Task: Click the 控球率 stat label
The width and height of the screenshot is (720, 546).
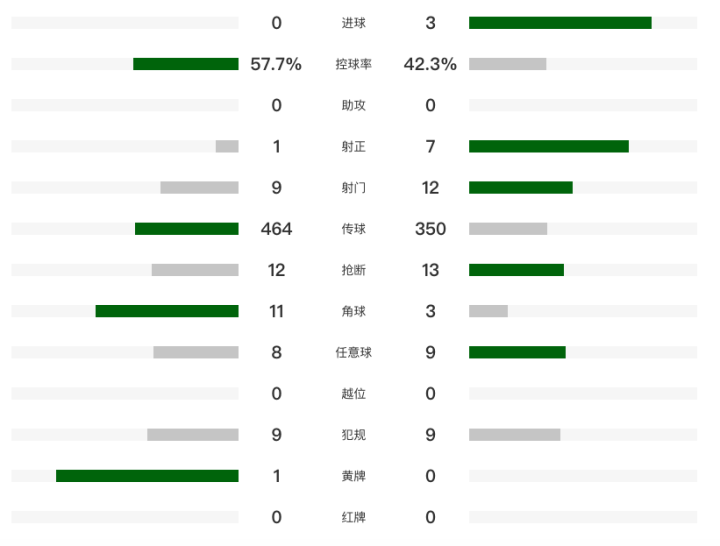Action: 353,64
